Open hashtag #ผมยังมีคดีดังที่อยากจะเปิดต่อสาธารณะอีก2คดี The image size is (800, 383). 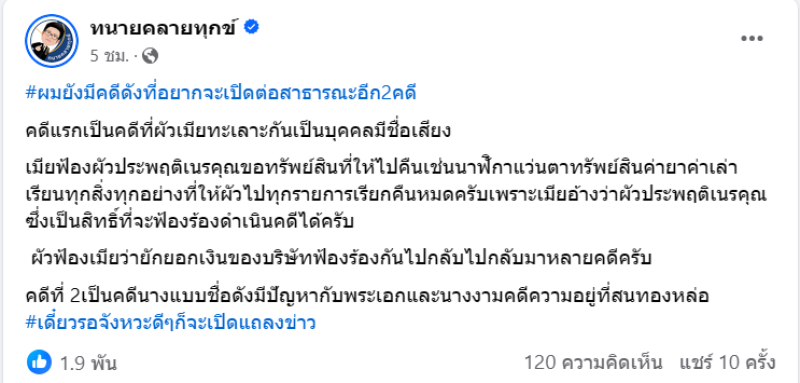pos(221,94)
